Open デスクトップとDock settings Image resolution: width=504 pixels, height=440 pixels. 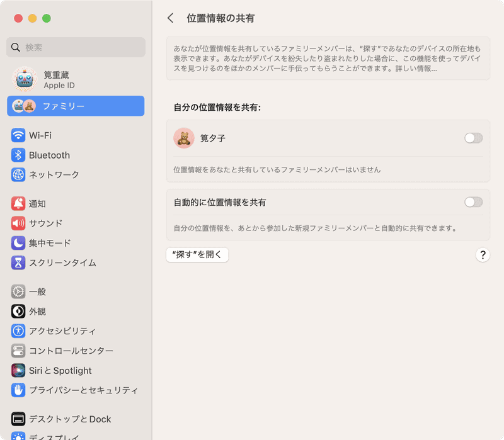18,419
